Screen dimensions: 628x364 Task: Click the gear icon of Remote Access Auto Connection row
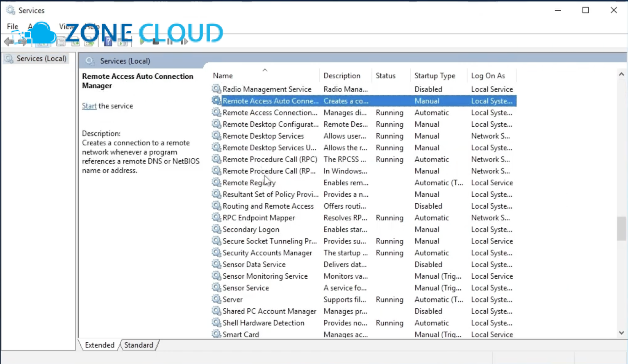tap(216, 100)
